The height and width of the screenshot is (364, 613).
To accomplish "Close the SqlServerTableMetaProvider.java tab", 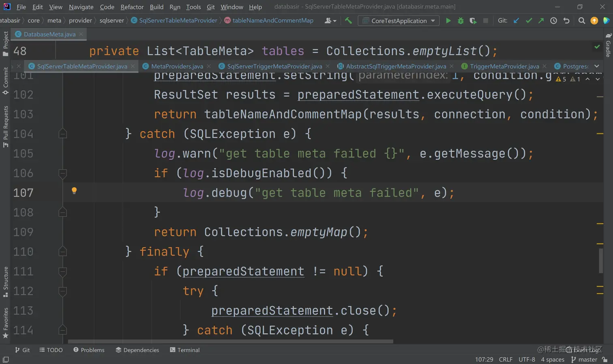I will (133, 66).
